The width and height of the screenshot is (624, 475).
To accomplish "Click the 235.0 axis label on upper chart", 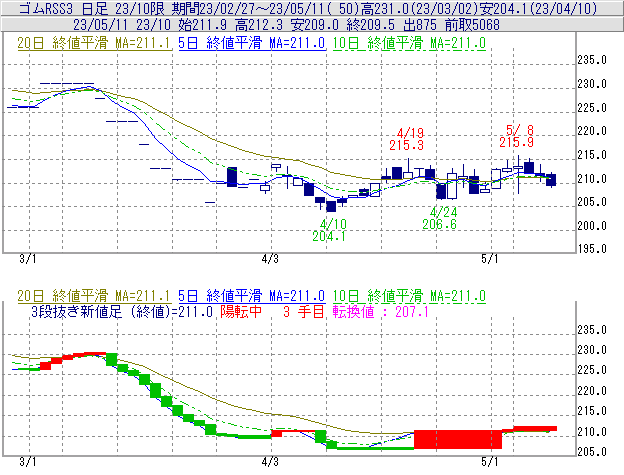I will pos(592,60).
